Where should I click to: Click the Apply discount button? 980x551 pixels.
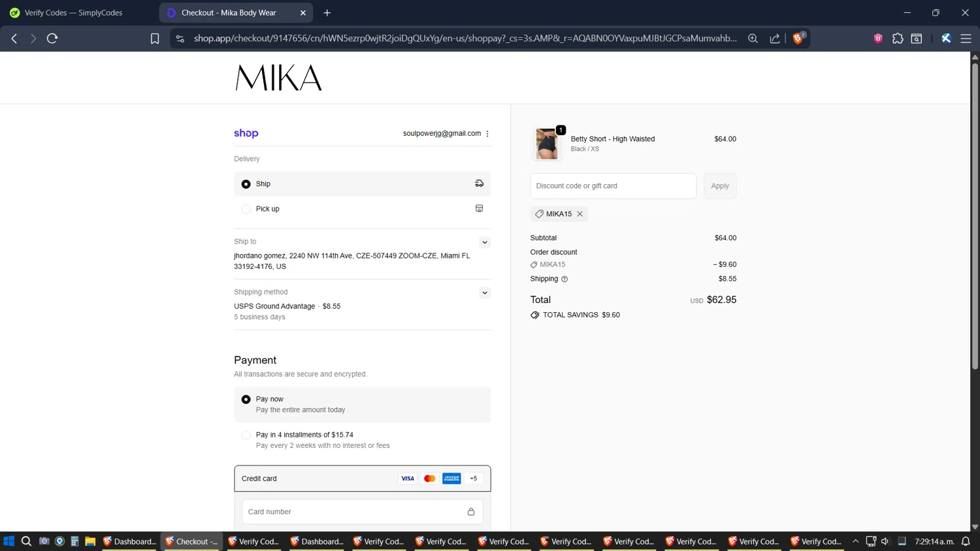pos(720,186)
